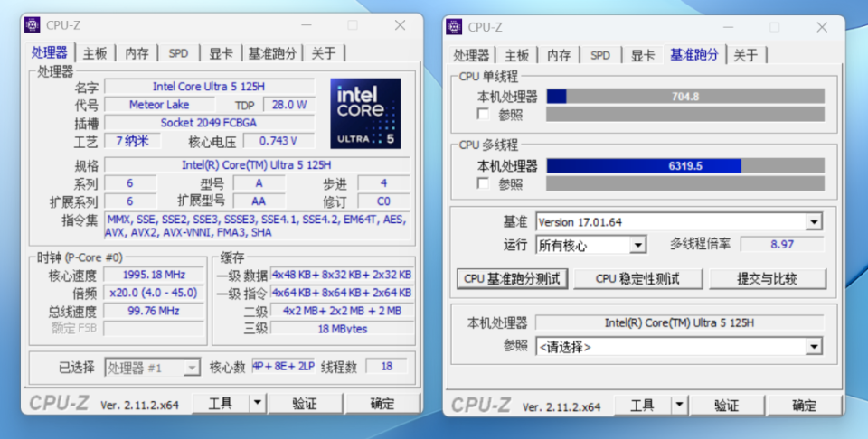Open 内存 tab in right window
The height and width of the screenshot is (439, 868).
[559, 55]
